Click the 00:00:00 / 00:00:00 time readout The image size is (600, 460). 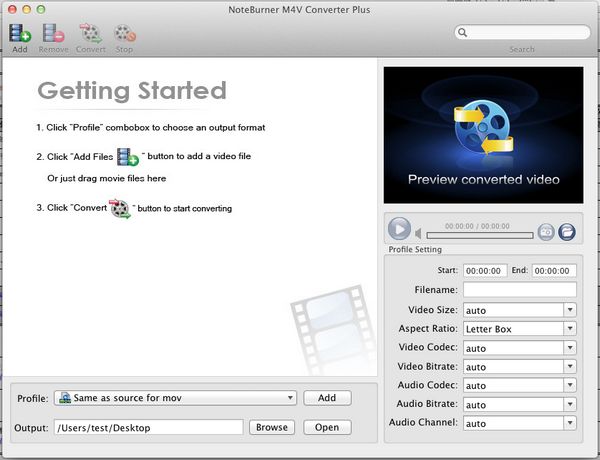[x=477, y=226]
